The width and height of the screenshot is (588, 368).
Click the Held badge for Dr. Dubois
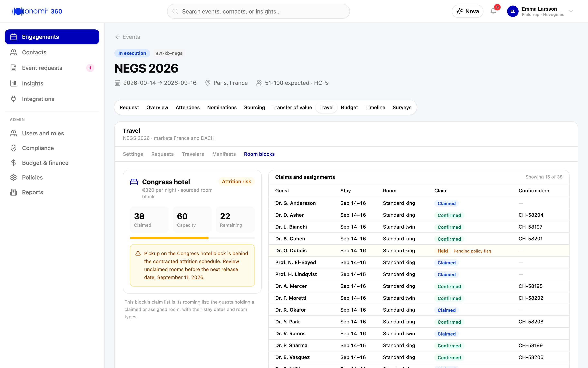tap(442, 251)
